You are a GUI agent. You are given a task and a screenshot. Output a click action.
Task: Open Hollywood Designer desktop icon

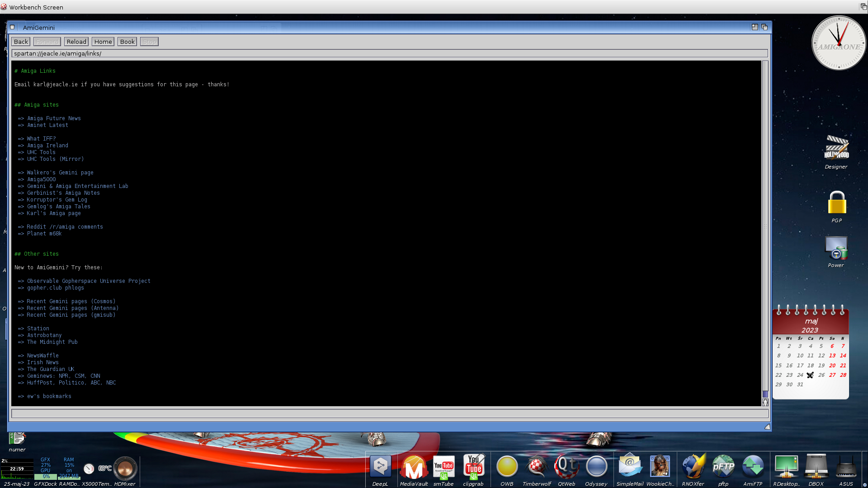pos(836,148)
